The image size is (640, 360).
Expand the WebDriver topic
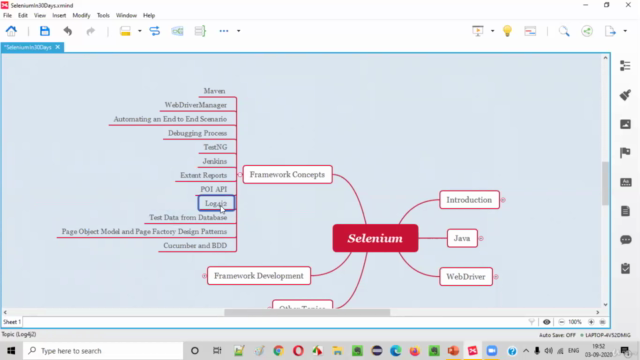pyautogui.click(x=496, y=277)
